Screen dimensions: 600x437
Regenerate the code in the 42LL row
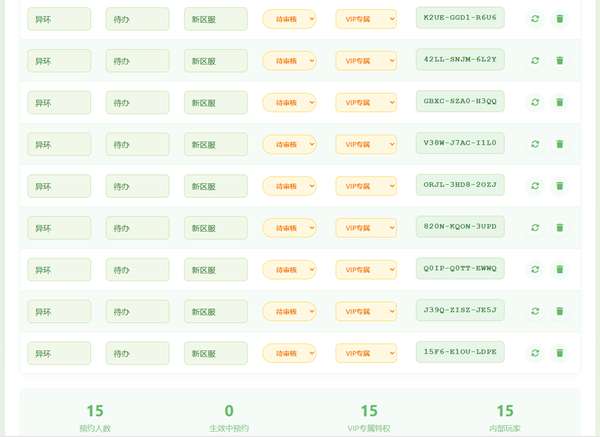[535, 60]
